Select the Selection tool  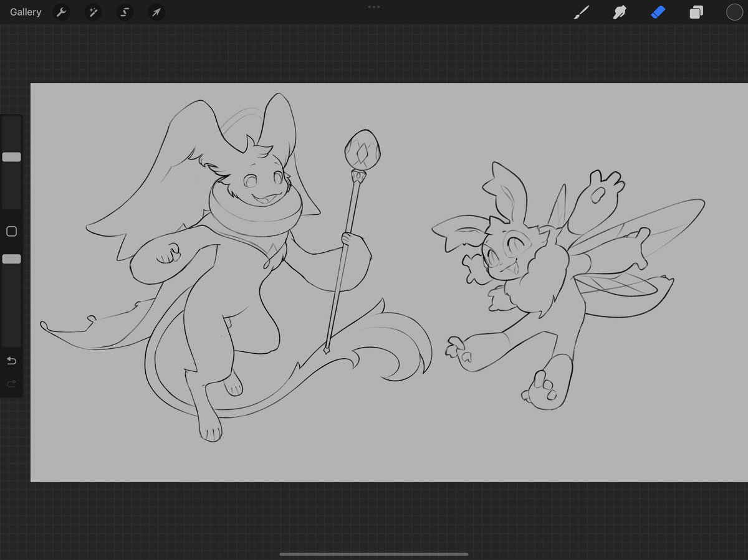(124, 12)
